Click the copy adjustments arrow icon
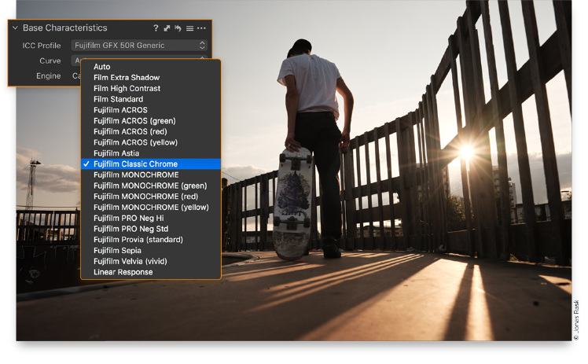Screen dimensions: 588x364 click(167, 28)
